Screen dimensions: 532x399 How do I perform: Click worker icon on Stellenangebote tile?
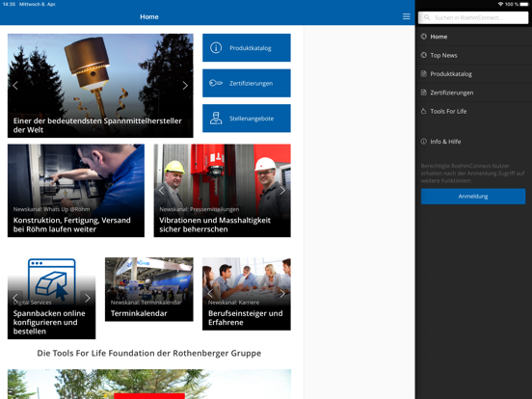pos(216,119)
